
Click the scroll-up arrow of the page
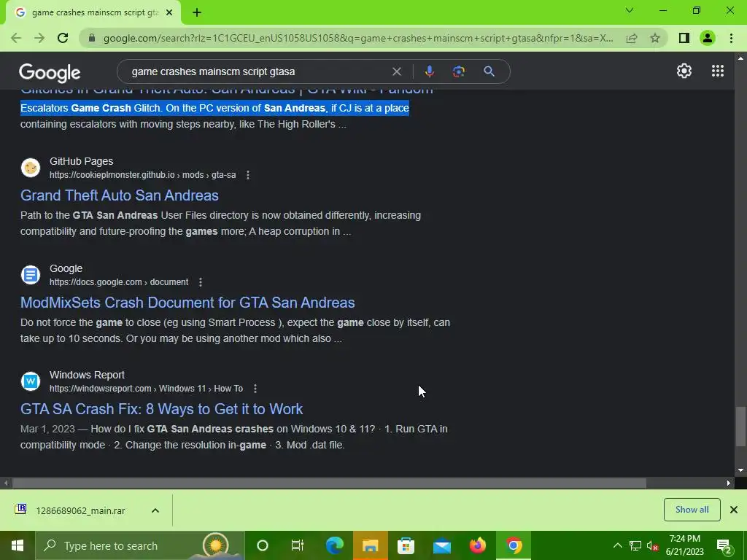click(x=740, y=58)
